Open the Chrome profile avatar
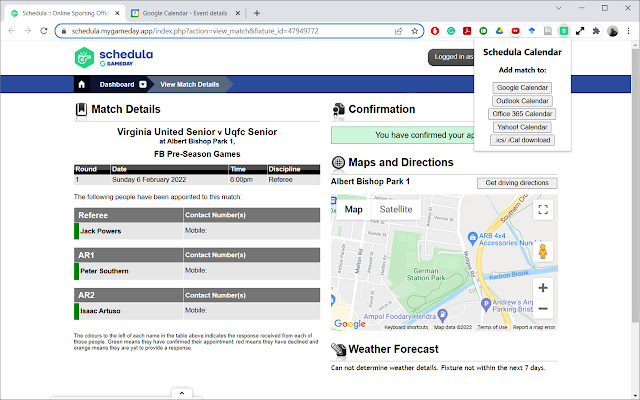Image resolution: width=640 pixels, height=400 pixels. (612, 31)
